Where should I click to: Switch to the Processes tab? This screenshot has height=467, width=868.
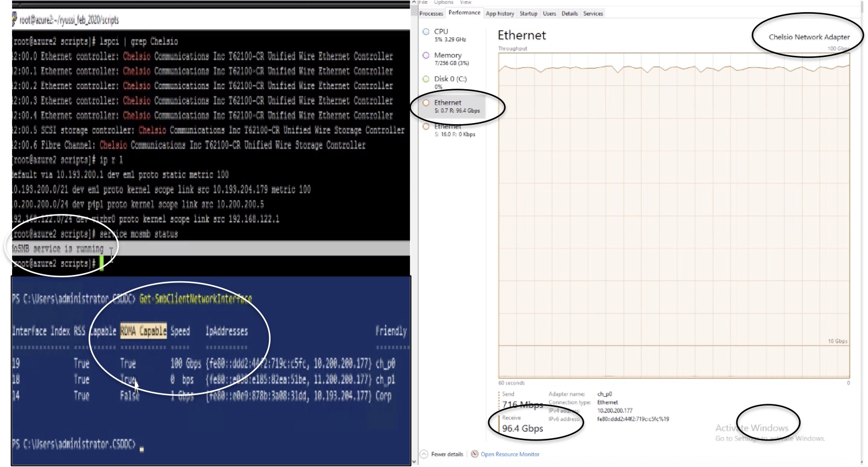point(431,14)
